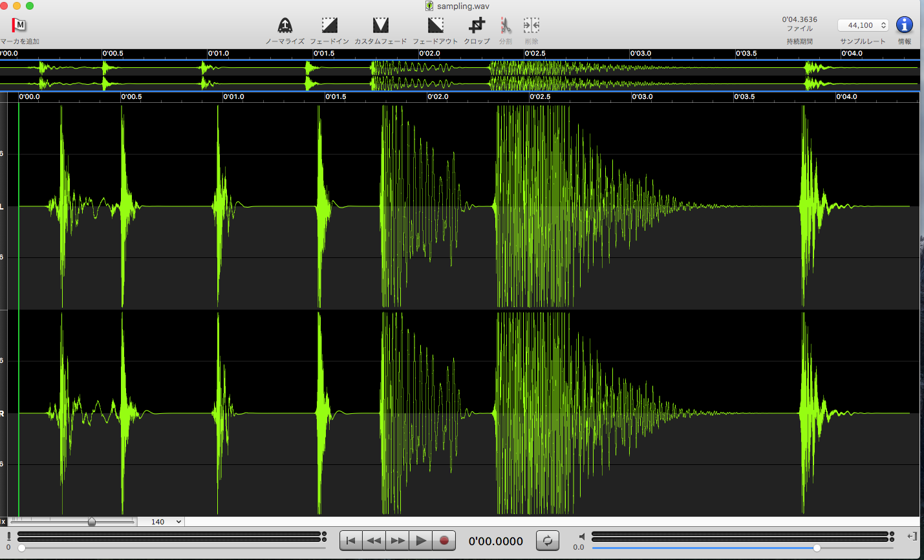This screenshot has height=560, width=924.
Task: Click the green playhead cursor line
Action: [x=19, y=309]
